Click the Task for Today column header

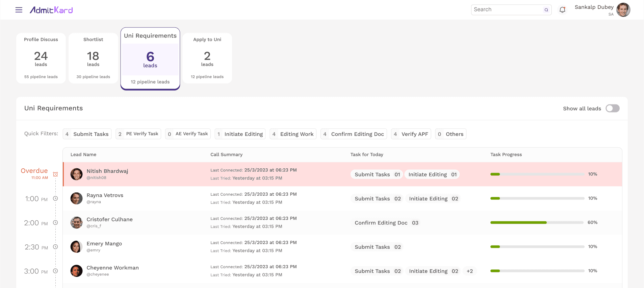(367, 154)
